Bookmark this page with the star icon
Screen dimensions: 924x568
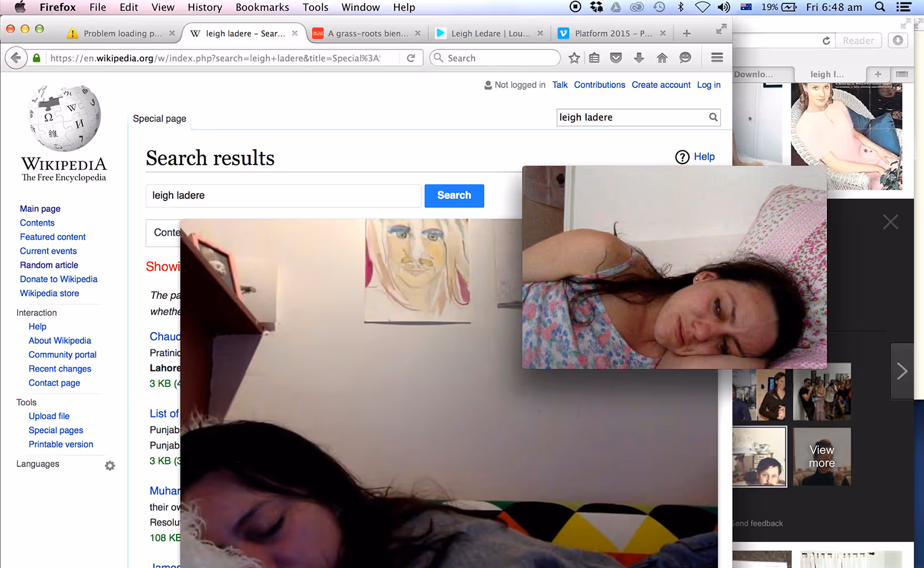[574, 58]
